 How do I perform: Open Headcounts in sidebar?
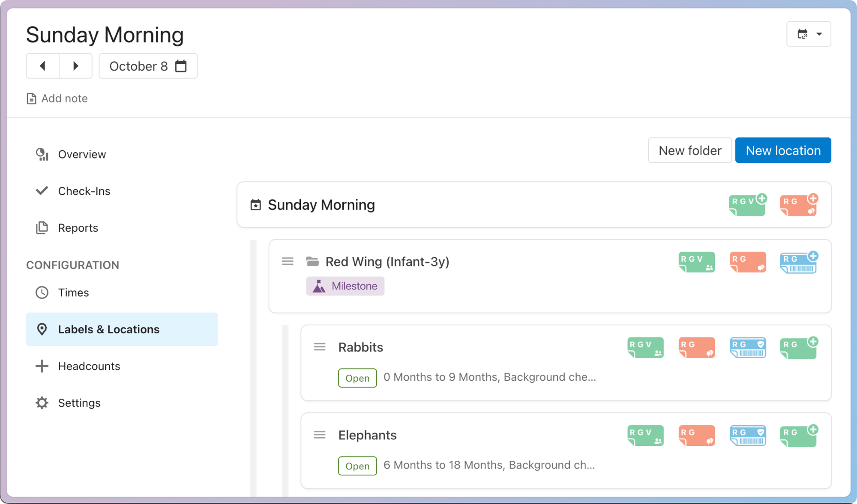pyautogui.click(x=89, y=366)
